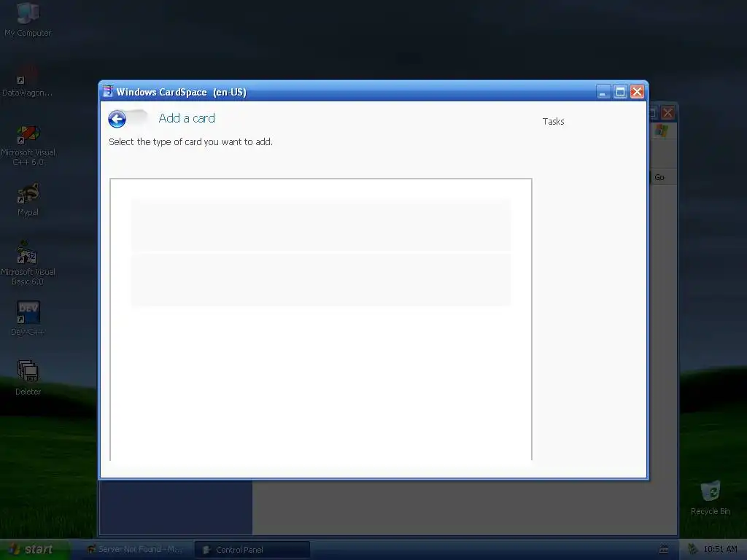Minimize the Windows CardSpace window
The image size is (747, 560).
603,91
